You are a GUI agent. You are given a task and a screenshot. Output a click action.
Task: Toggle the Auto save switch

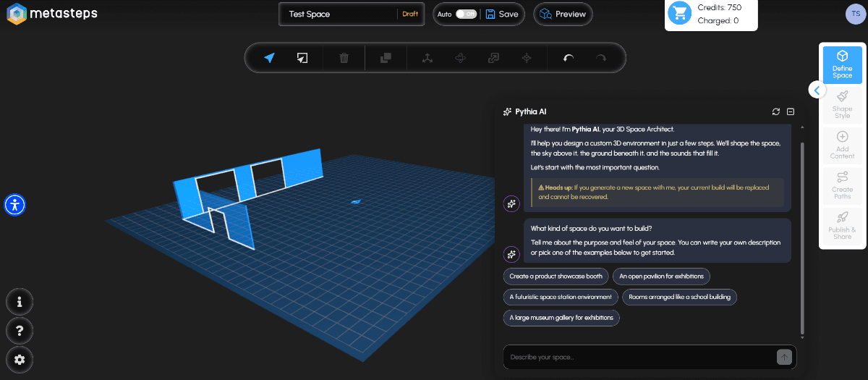pos(466,14)
